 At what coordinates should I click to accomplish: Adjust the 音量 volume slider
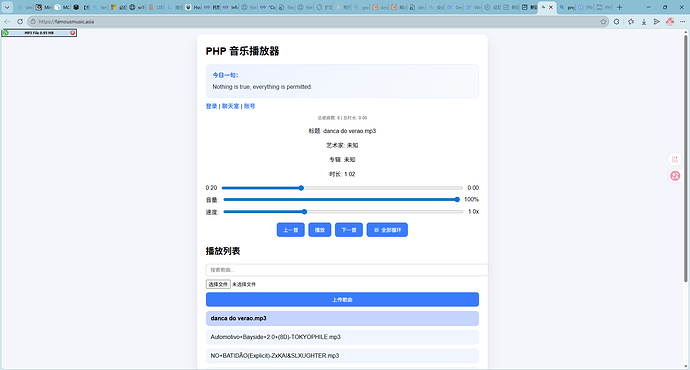click(x=342, y=200)
